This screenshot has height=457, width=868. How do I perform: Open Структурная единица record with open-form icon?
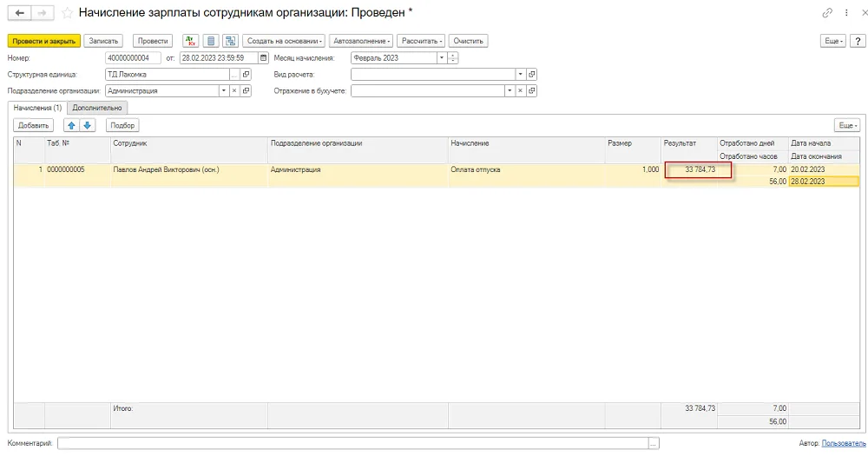pyautogui.click(x=246, y=74)
